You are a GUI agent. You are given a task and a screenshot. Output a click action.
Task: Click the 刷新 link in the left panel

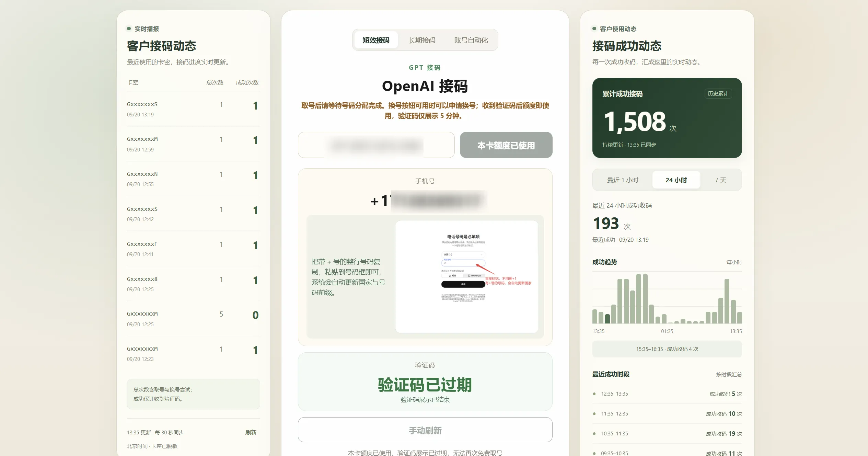point(251,432)
